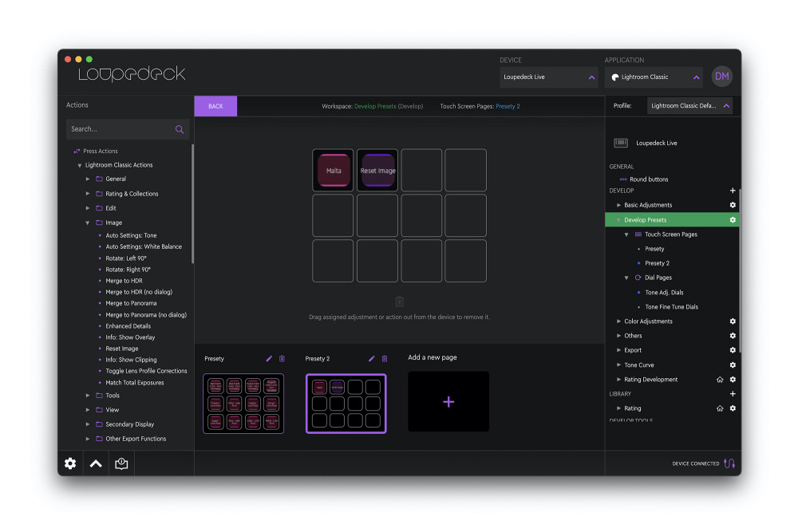Collapse the Lightroom Classic Actions group

[79, 165]
